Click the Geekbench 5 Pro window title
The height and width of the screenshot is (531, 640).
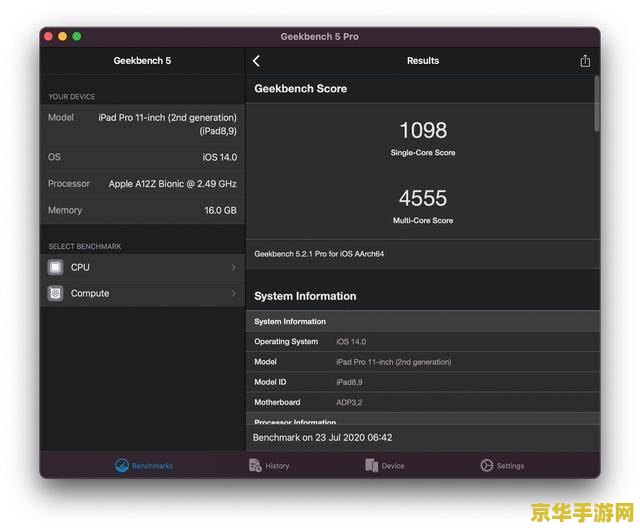pyautogui.click(x=320, y=36)
